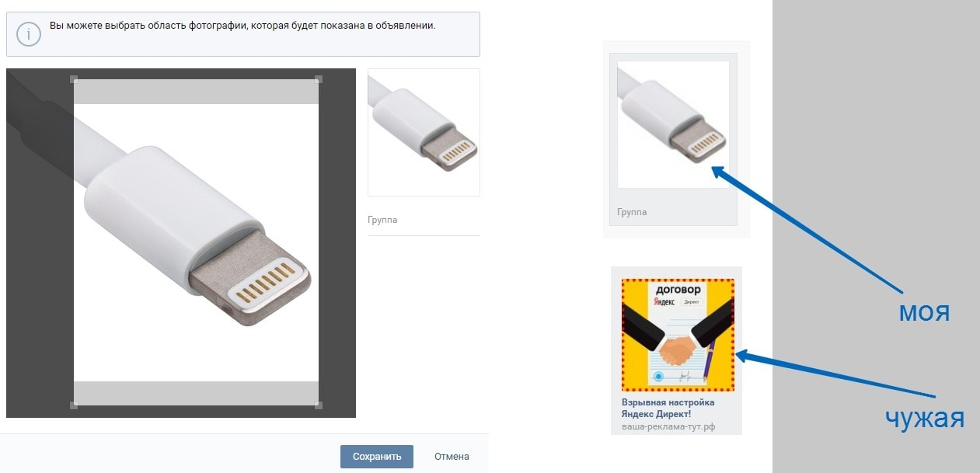Click the Группа caption in my ad card
Screen dimensions: 980x473
click(x=632, y=212)
